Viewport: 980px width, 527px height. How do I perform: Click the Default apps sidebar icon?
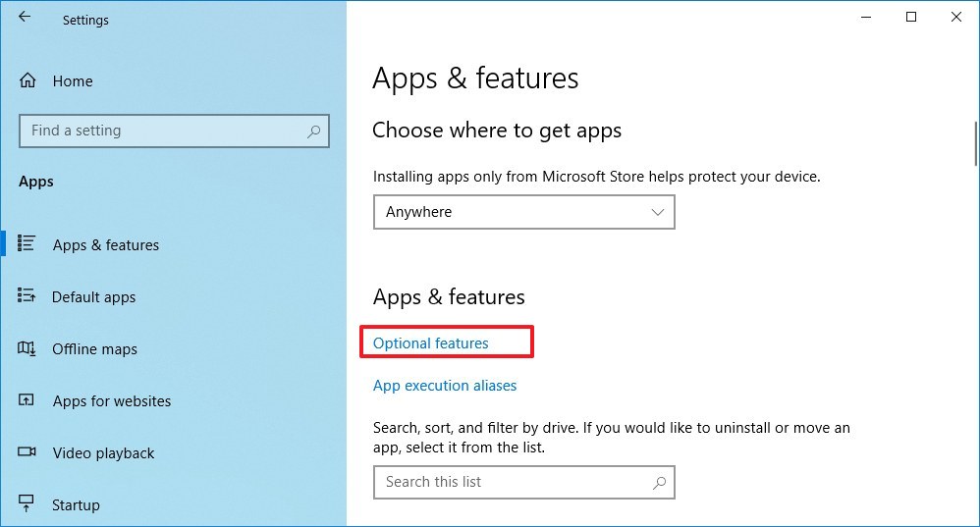pyautogui.click(x=27, y=296)
